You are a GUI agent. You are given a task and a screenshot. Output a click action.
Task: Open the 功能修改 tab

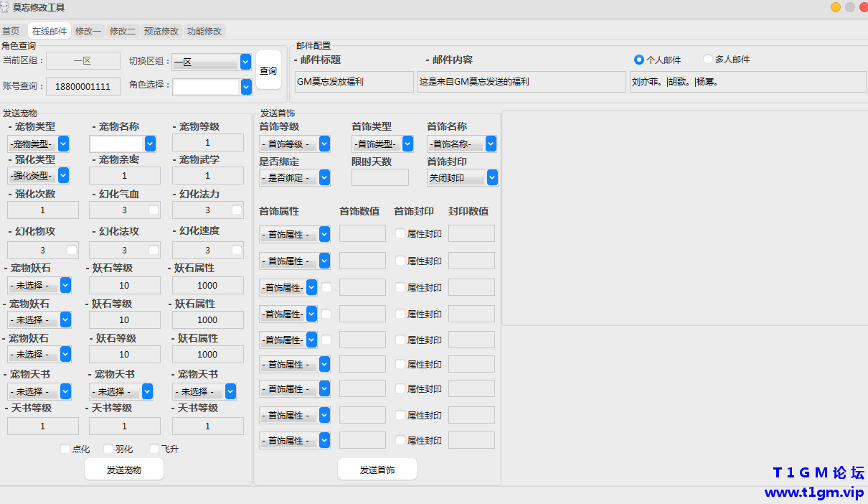coord(204,31)
